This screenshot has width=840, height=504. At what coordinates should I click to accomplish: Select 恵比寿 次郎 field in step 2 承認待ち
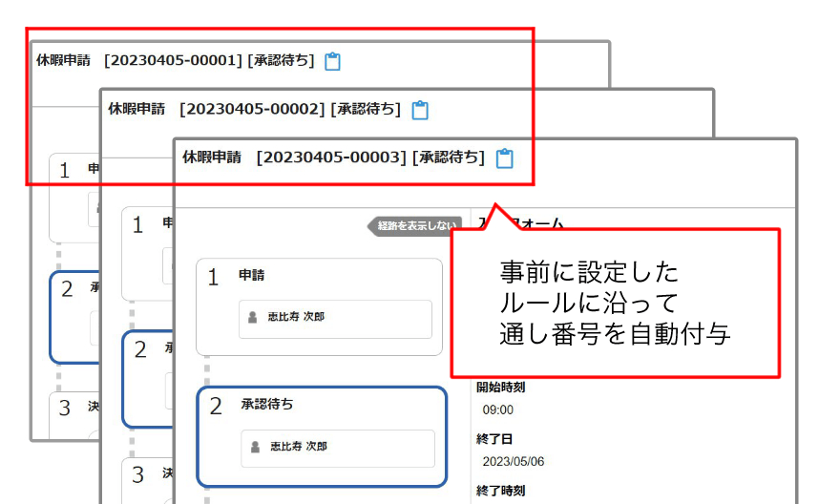click(x=338, y=448)
